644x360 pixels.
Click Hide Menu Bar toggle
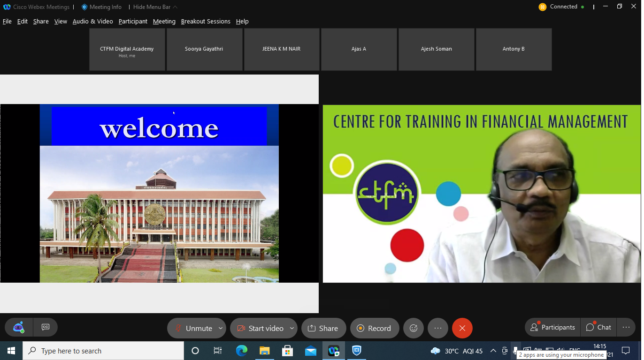[155, 7]
